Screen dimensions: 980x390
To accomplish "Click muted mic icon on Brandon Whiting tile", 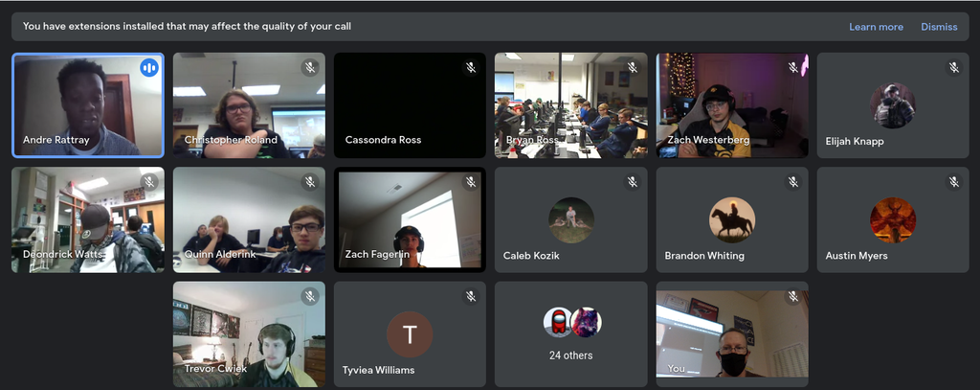I will point(793,181).
